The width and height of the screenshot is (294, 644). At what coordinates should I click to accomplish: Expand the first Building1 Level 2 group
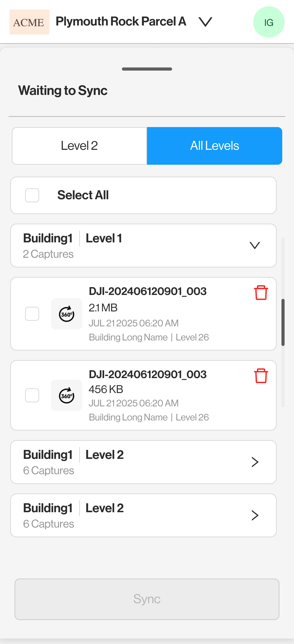click(x=255, y=462)
